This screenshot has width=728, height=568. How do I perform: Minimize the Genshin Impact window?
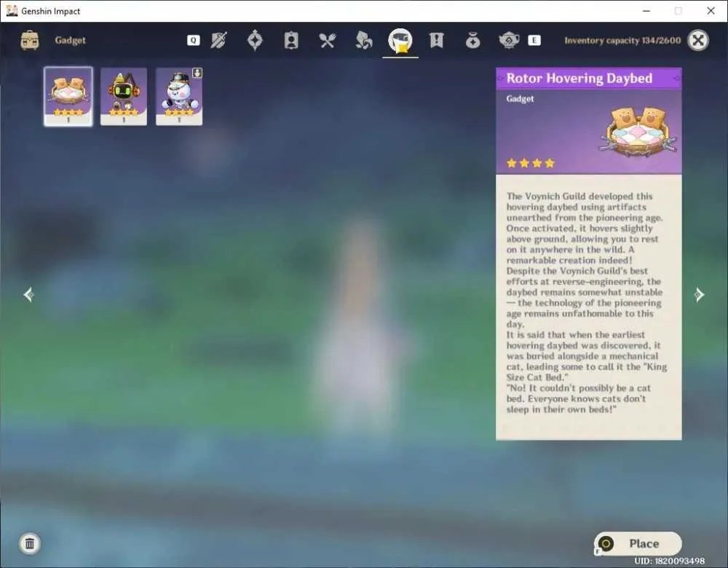pyautogui.click(x=646, y=11)
